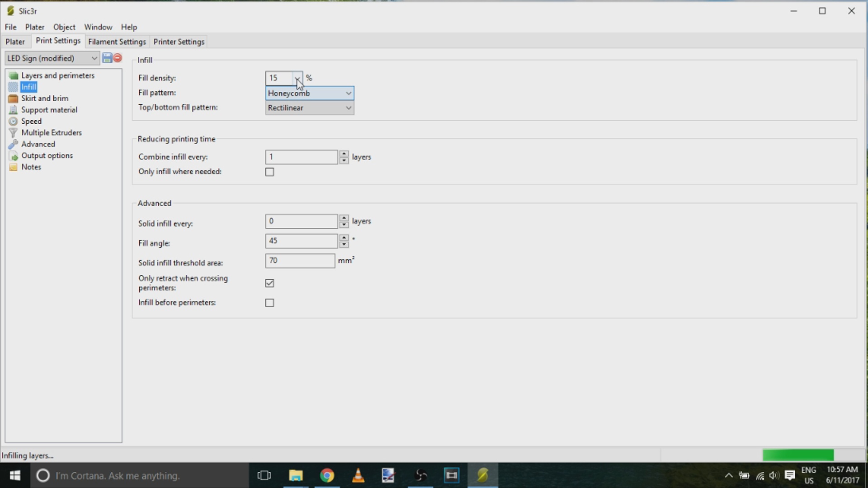868x488 pixels.
Task: Open the Object menu
Action: [64, 27]
